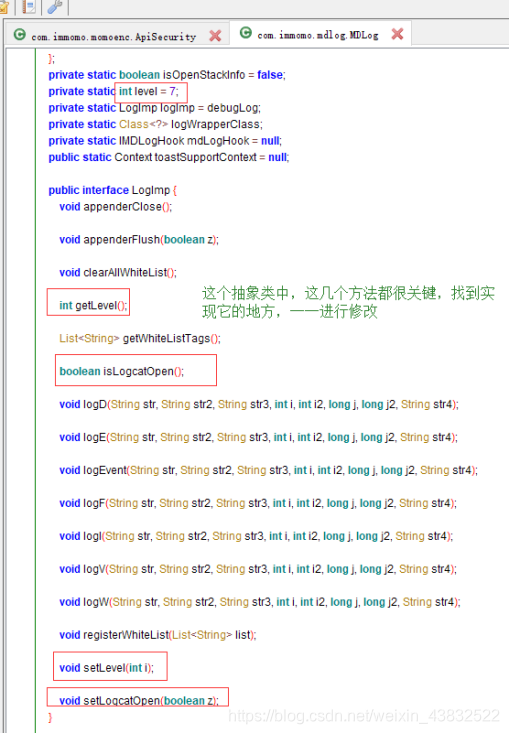Click the logW method signature
This screenshot has width=509, height=734.
click(x=260, y=602)
